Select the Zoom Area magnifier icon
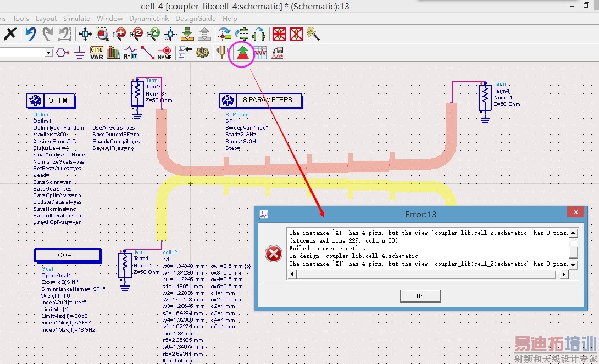Image resolution: width=599 pixels, height=364 pixels. pyautogui.click(x=102, y=34)
